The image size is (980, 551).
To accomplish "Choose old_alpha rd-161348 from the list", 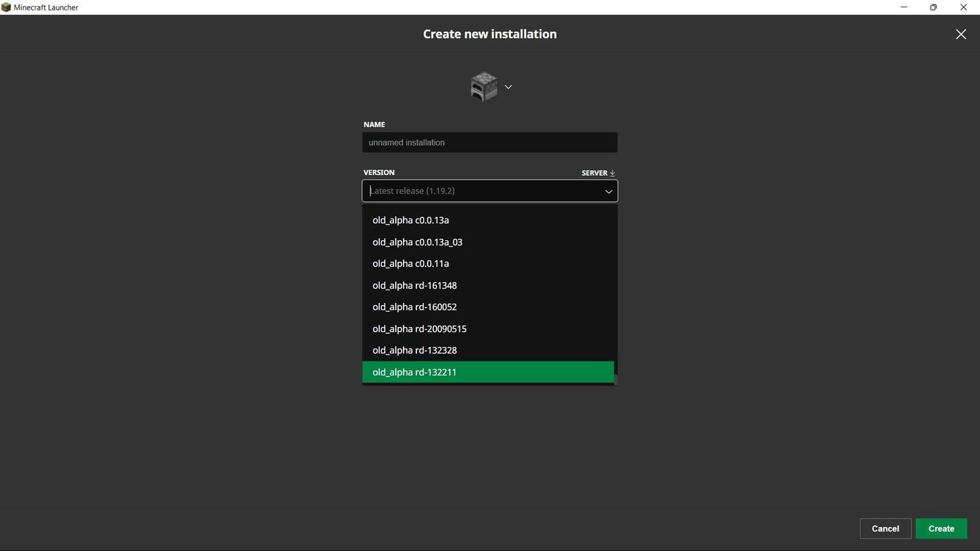I will tap(414, 285).
